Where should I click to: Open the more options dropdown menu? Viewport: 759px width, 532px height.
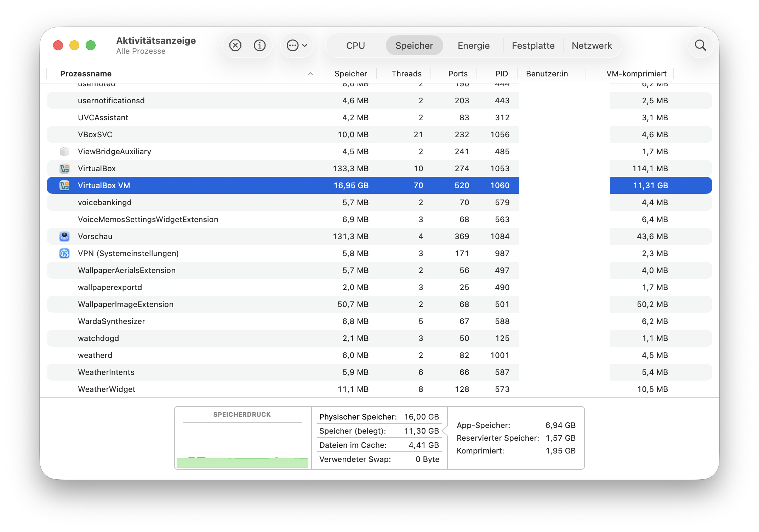point(297,45)
